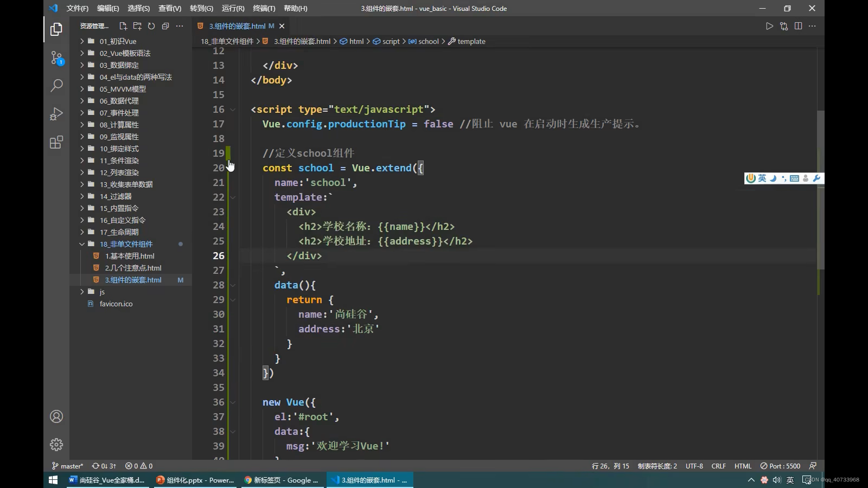Synchronize changes in status bar
The image size is (868, 488).
[104, 466]
